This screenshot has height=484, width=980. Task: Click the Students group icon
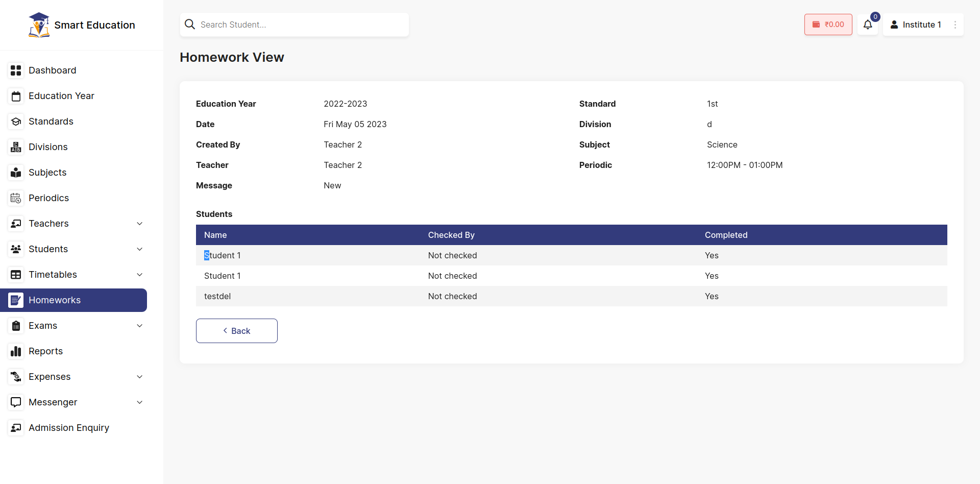(16, 249)
